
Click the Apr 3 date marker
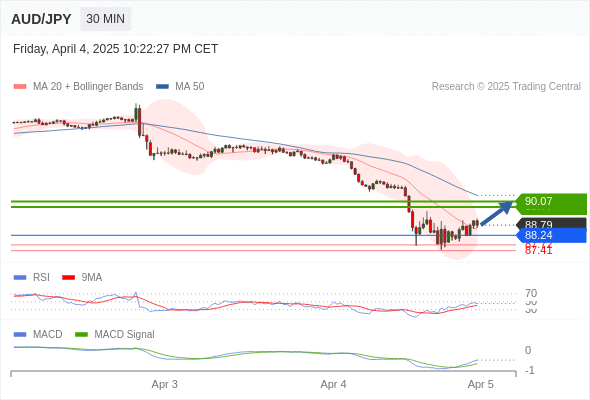164,385
